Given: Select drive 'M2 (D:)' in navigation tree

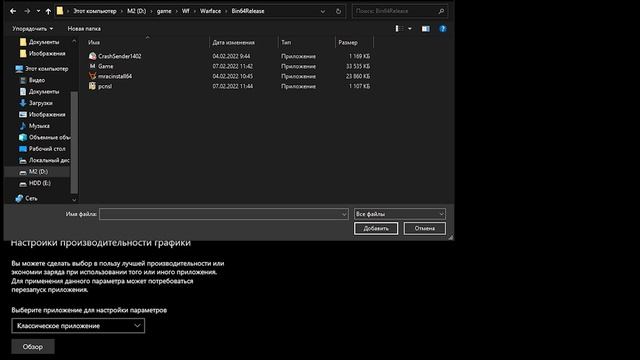Looking at the screenshot, I should point(38,171).
